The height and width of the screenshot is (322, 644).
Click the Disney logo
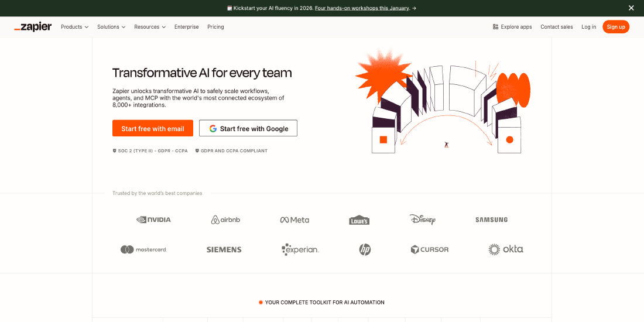click(422, 220)
